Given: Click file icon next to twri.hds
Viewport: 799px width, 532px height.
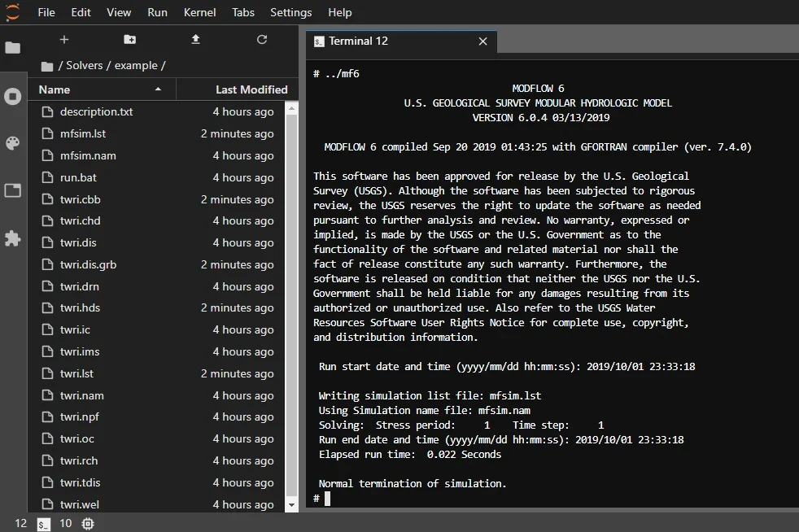Looking at the screenshot, I should point(47,307).
